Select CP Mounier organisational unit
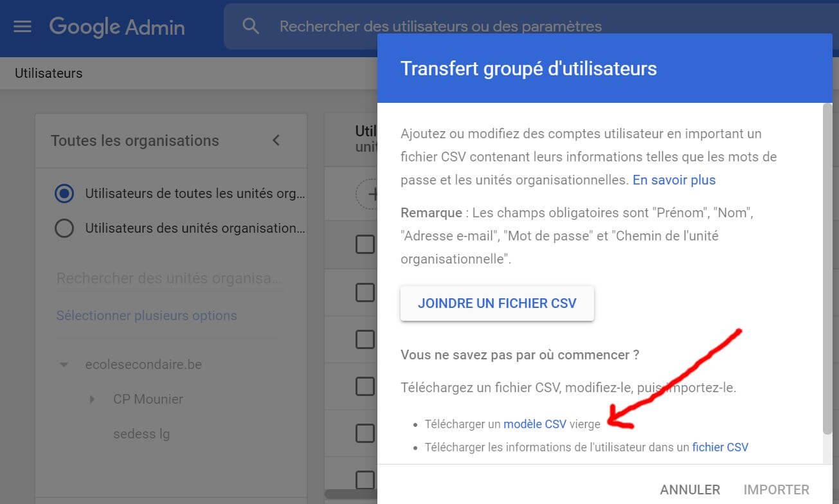Viewport: 839px width, 504px height. (148, 399)
